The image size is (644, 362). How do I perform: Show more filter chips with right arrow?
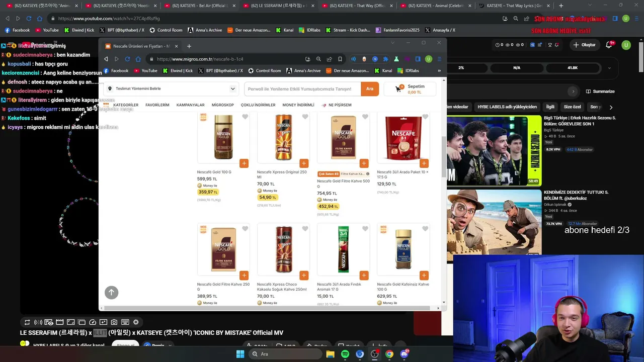(x=611, y=107)
